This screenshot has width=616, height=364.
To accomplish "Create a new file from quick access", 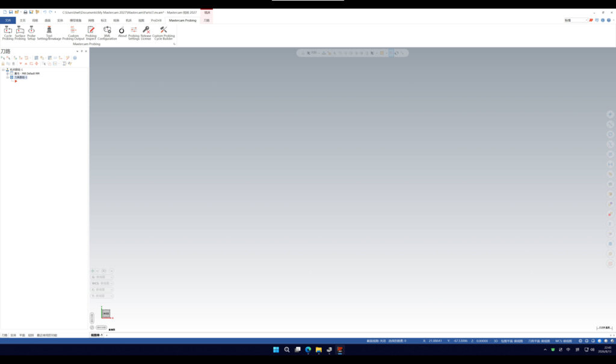I will [x=5, y=12].
